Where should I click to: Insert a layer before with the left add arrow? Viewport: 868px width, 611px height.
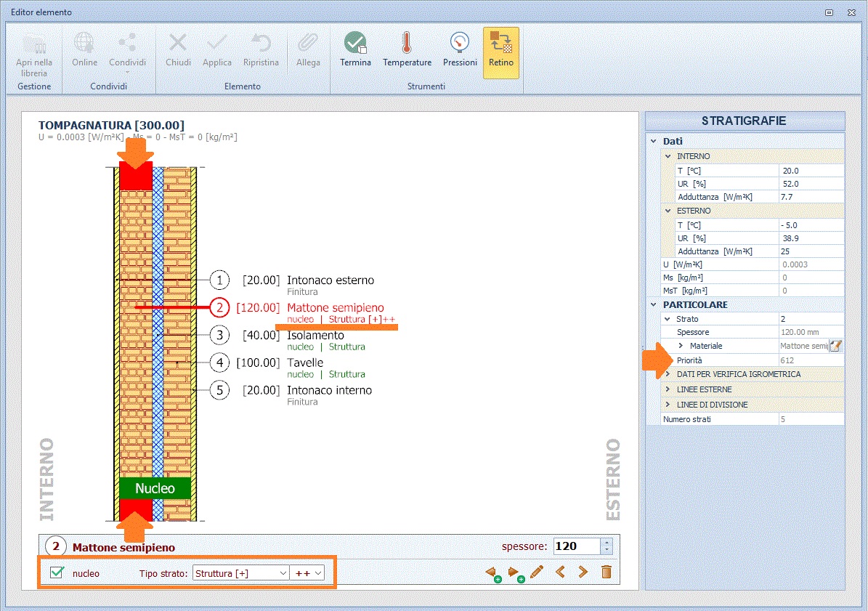tap(492, 573)
